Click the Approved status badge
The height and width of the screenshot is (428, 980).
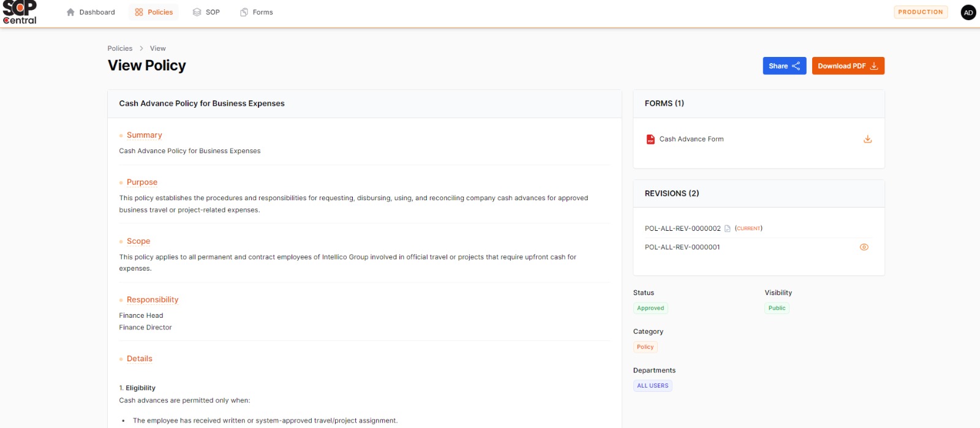coord(650,308)
